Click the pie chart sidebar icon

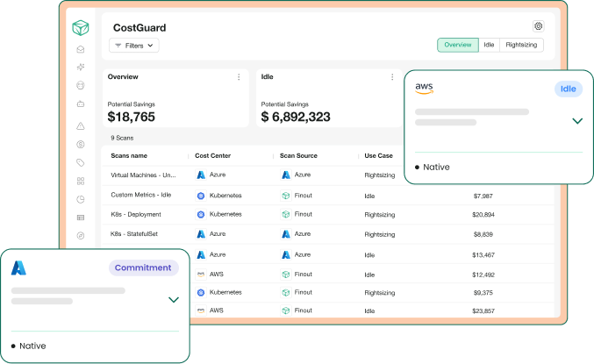(x=81, y=199)
